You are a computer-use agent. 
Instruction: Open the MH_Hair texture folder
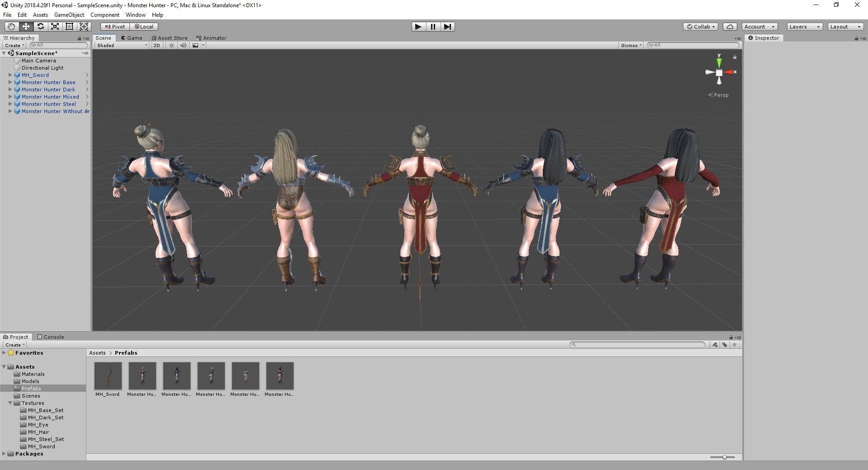[38, 432]
